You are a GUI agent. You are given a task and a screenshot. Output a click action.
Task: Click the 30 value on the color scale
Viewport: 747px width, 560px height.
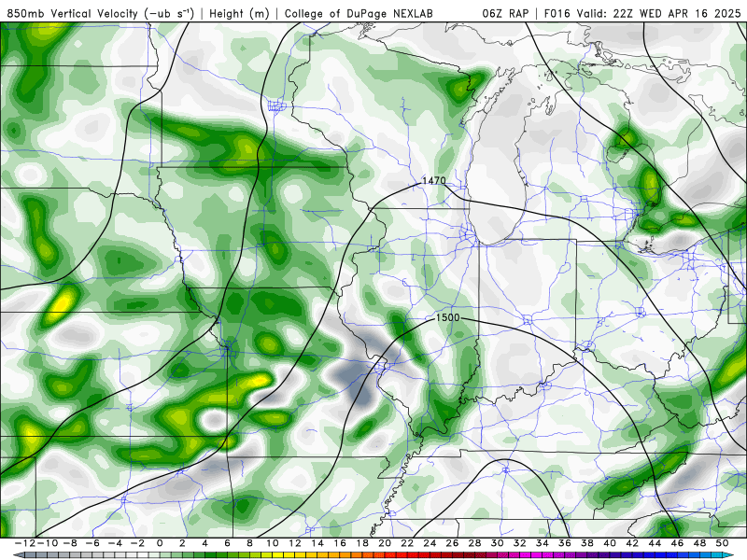(498, 543)
